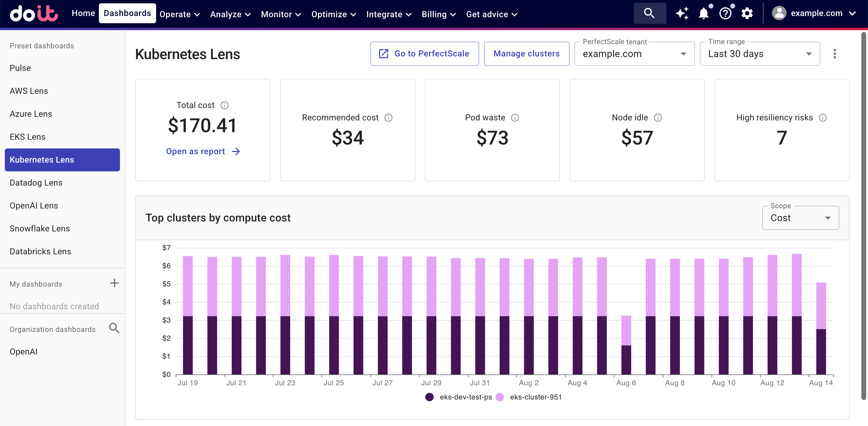Click the Kubernetes Lens page title
The width and height of the screenshot is (868, 426).
point(188,54)
